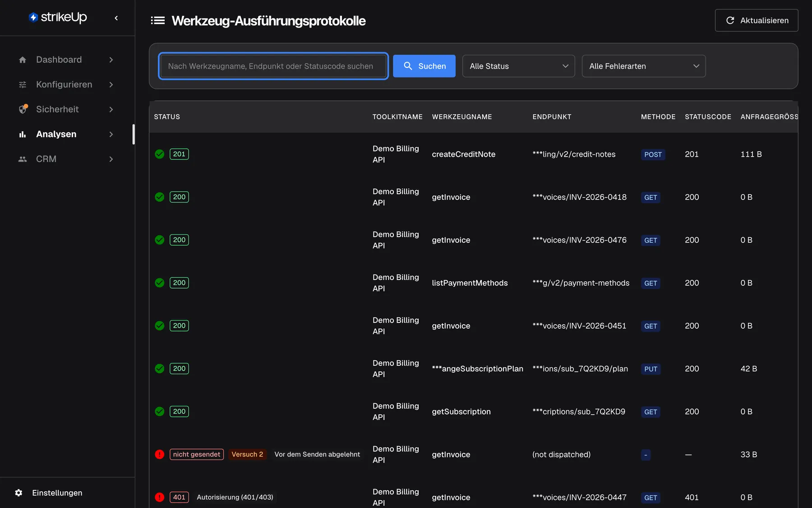The height and width of the screenshot is (508, 812).
Task: Click the ENDPUNKT column header
Action: (x=552, y=117)
